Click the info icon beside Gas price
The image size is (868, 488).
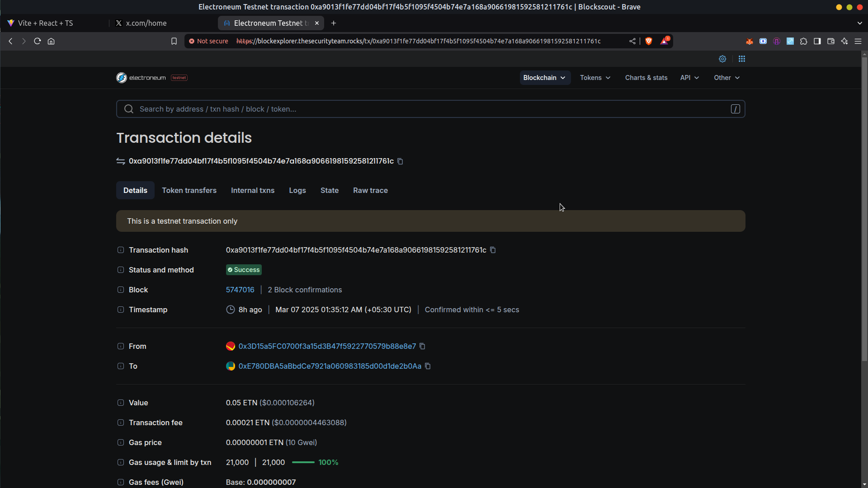[121, 442]
